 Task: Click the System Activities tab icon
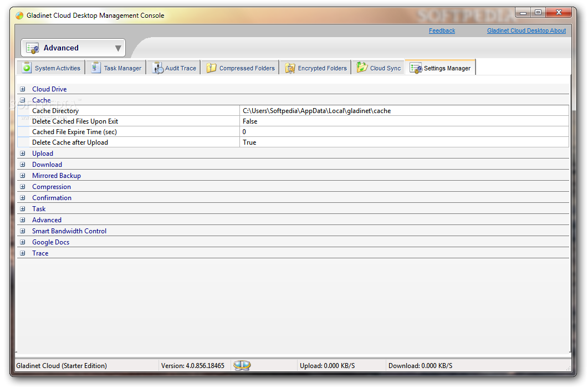(27, 68)
